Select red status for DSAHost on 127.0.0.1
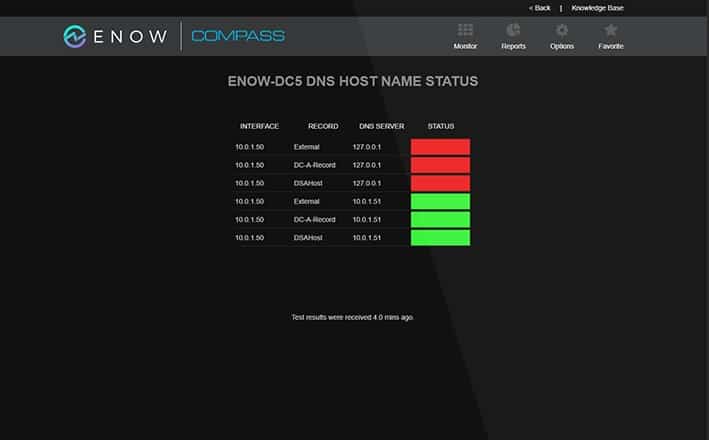Image resolution: width=709 pixels, height=440 pixels. point(440,183)
